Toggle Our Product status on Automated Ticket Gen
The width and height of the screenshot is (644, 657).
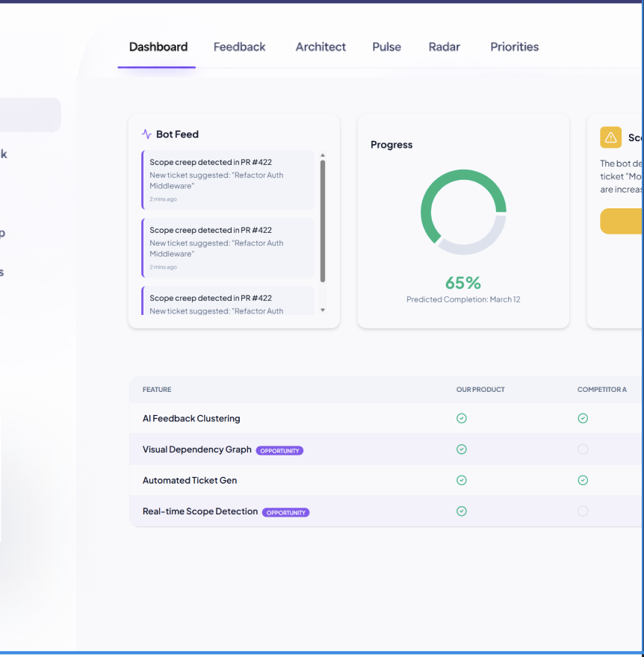pyautogui.click(x=462, y=480)
